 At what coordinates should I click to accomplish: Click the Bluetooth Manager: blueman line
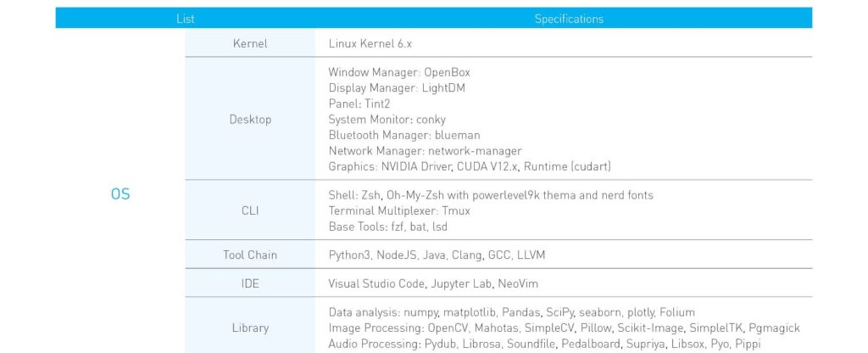pyautogui.click(x=404, y=135)
